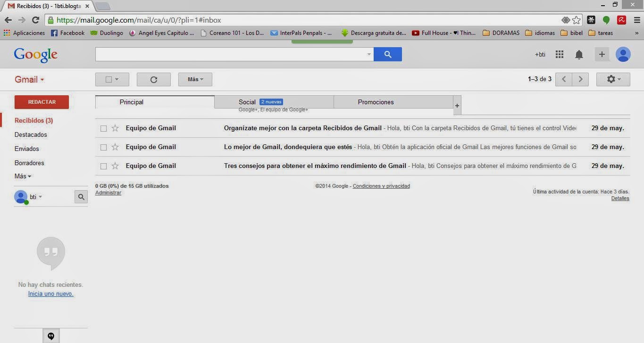Click the green circle extension icon
644x343 pixels.
click(606, 20)
